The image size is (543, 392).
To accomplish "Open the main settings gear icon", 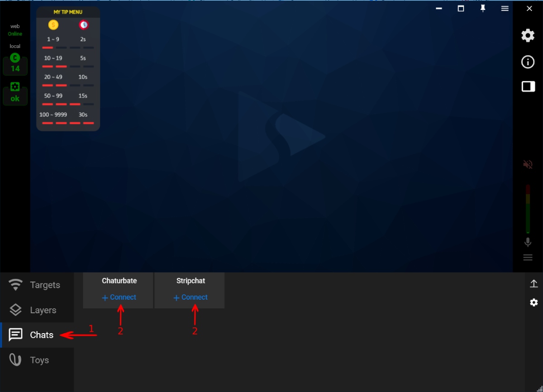I will coord(528,36).
